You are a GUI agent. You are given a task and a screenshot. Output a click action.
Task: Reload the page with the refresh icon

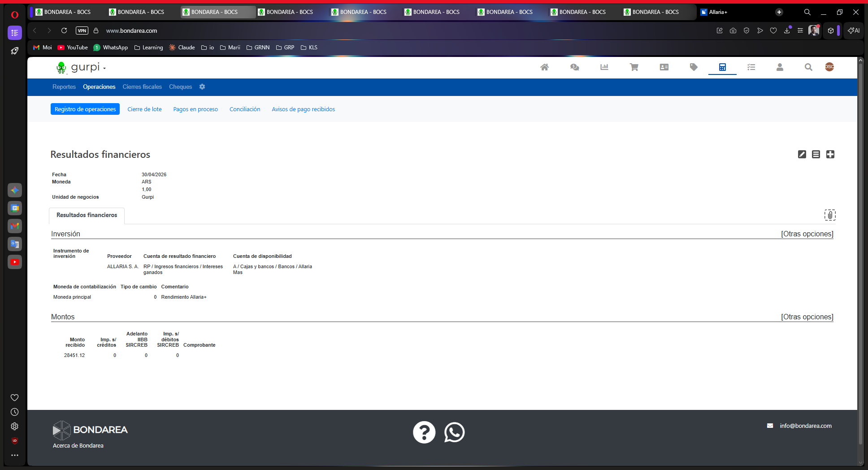click(x=64, y=30)
